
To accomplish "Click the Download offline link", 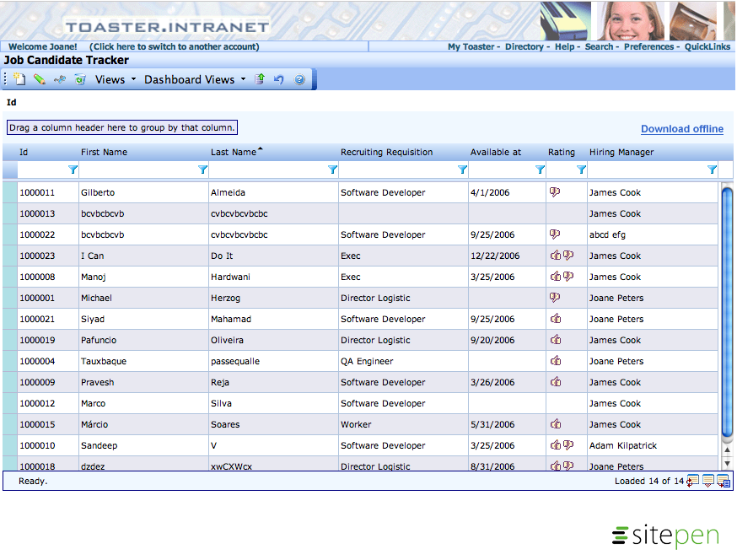I will [682, 129].
